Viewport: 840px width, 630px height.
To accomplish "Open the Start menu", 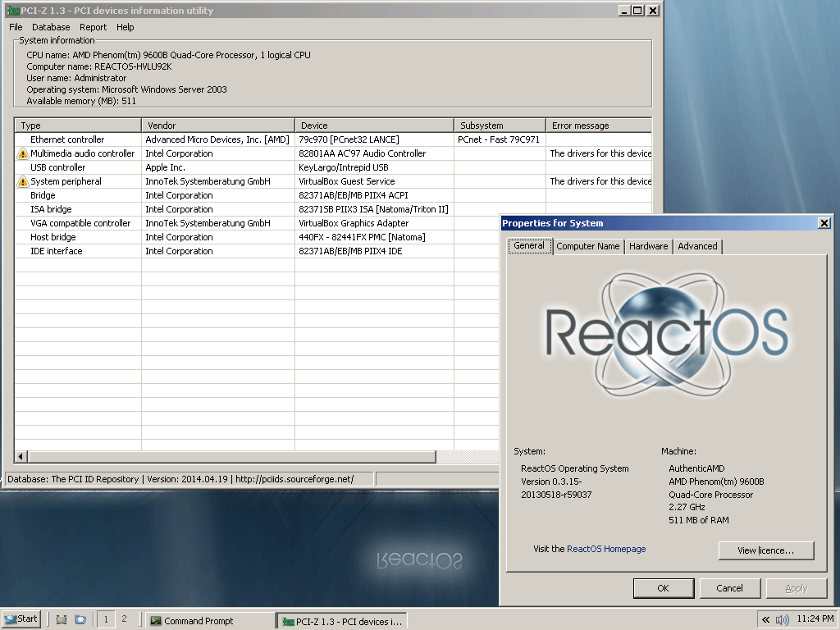I will (x=21, y=619).
